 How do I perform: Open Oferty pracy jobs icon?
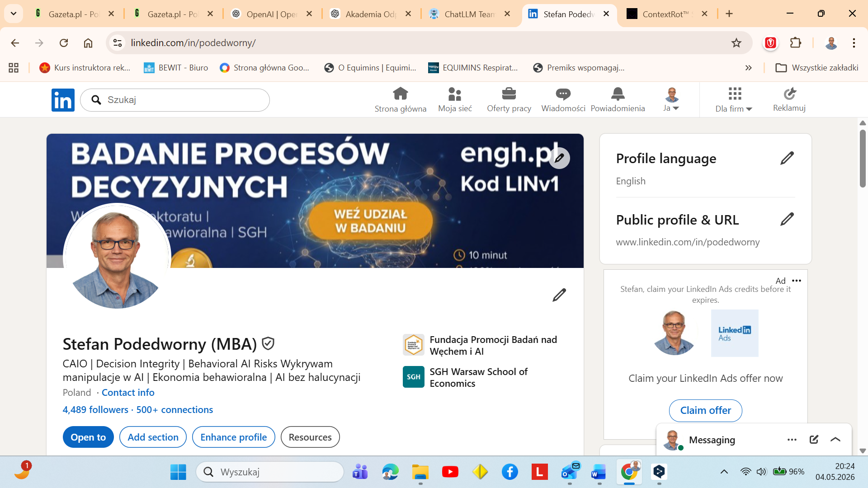point(509,94)
